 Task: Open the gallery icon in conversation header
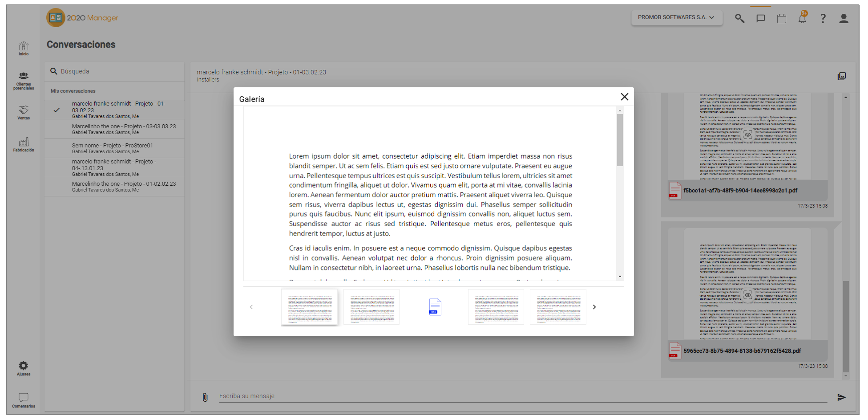pos(842,76)
